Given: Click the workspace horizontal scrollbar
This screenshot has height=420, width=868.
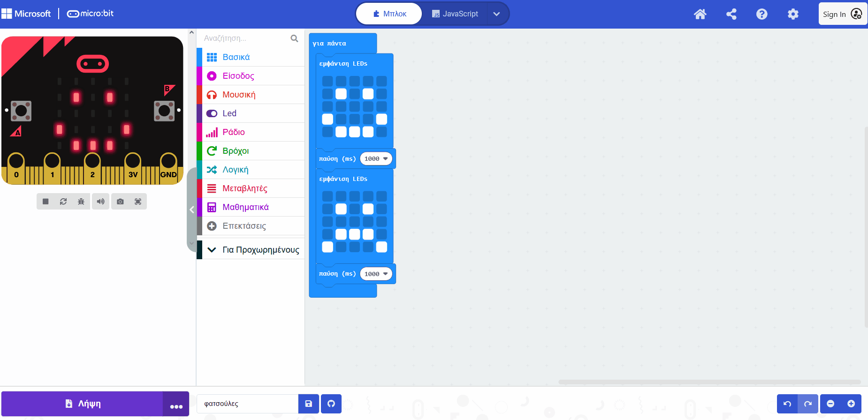Looking at the screenshot, I should point(709,382).
